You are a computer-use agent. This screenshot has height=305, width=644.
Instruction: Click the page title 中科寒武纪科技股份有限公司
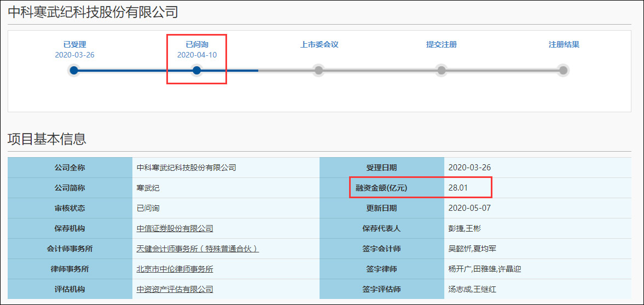(93, 11)
